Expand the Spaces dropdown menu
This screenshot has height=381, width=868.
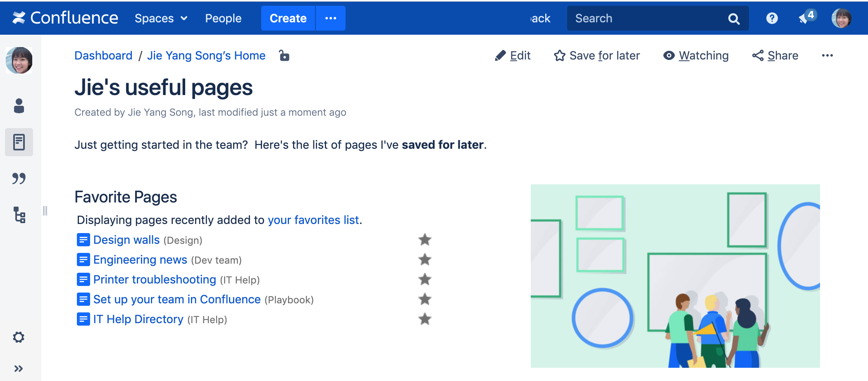click(161, 18)
